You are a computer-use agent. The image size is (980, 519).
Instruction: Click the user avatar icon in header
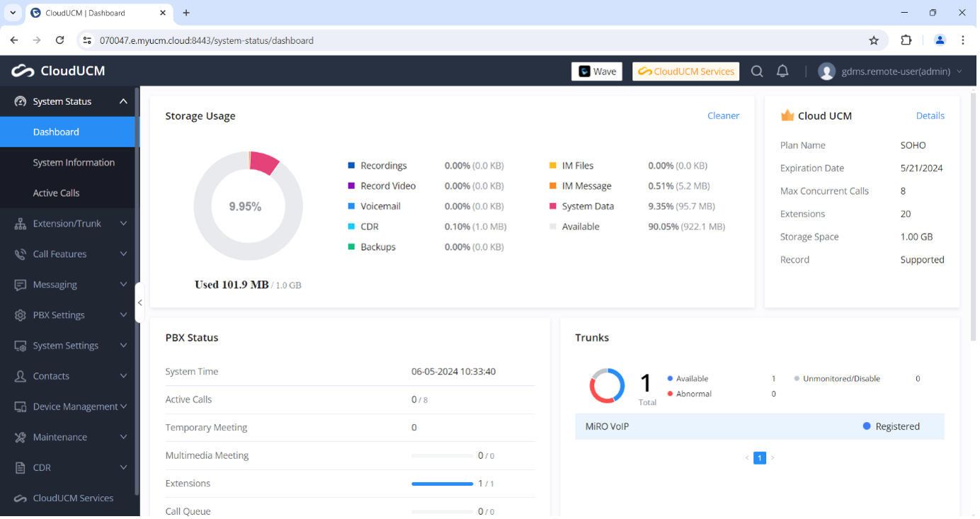pyautogui.click(x=826, y=72)
